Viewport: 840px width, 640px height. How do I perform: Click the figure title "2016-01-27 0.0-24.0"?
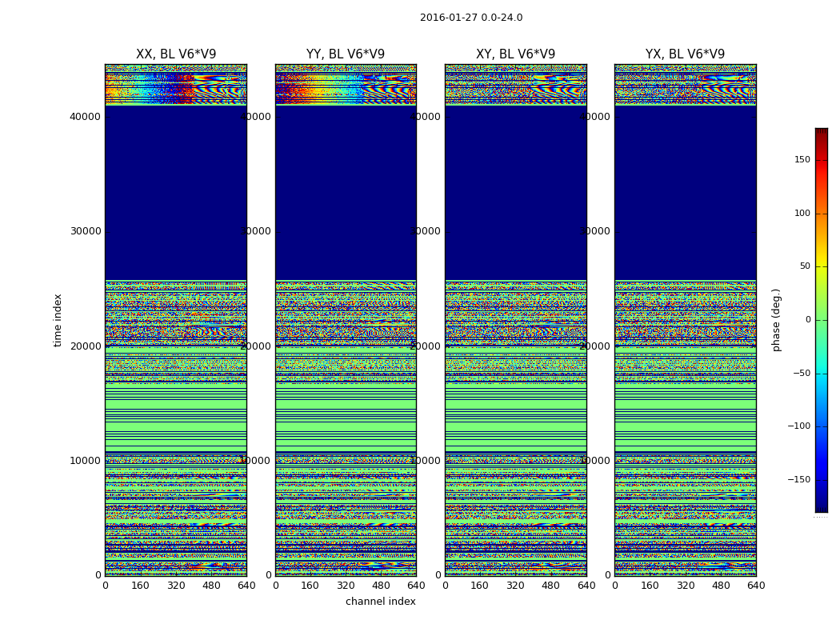470,18
